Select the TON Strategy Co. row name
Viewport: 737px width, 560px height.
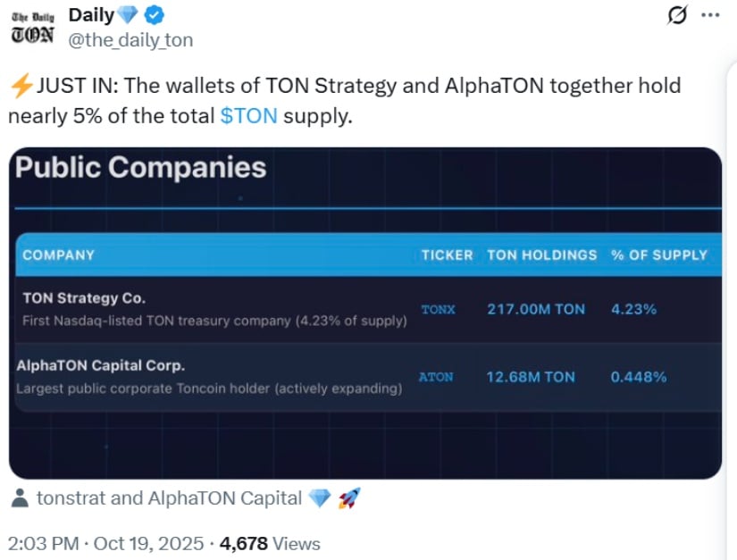click(x=83, y=298)
